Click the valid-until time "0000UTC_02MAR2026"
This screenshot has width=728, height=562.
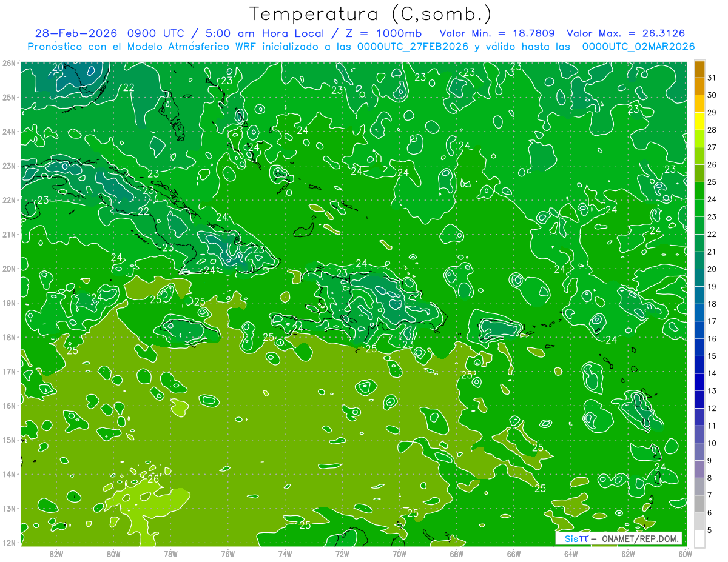638,47
